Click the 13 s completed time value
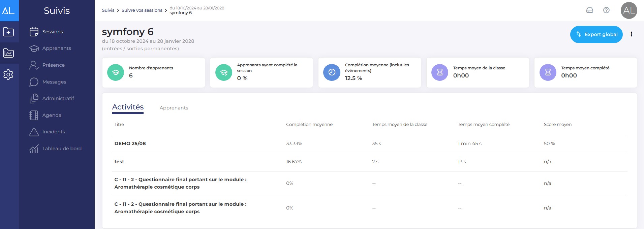This screenshot has width=644, height=229. click(462, 162)
